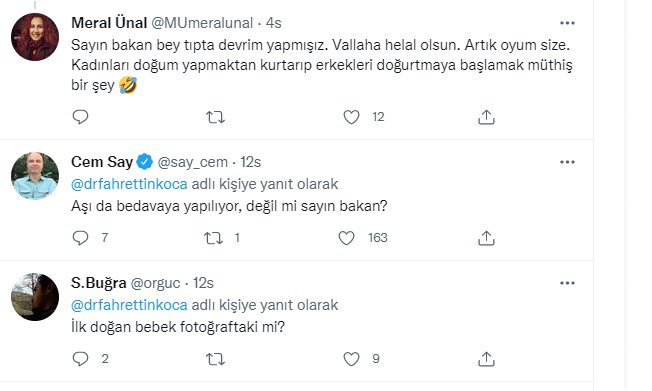The height and width of the screenshot is (391, 652).
Task: View S.Buğra's profile avatar
Action: [x=35, y=297]
